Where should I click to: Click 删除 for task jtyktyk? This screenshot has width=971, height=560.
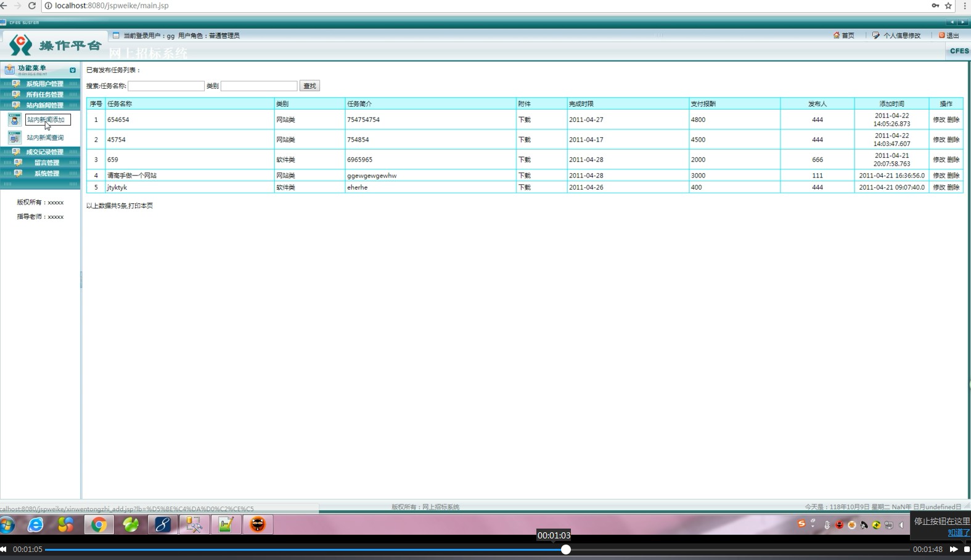tap(953, 187)
